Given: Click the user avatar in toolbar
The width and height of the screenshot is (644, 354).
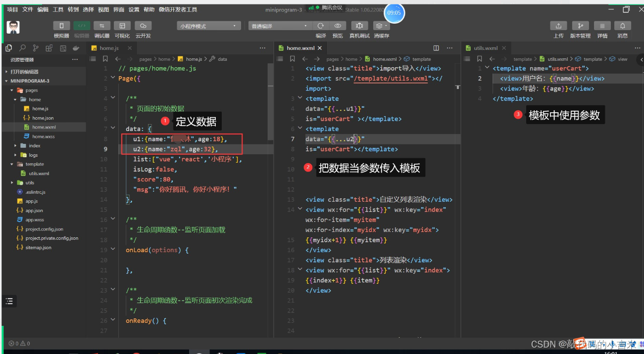Looking at the screenshot, I should coord(13,28).
